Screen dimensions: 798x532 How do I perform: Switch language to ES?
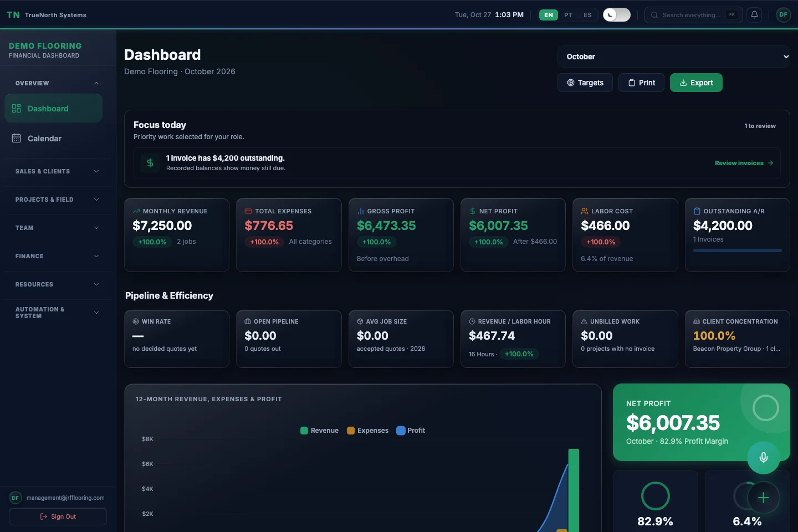587,15
